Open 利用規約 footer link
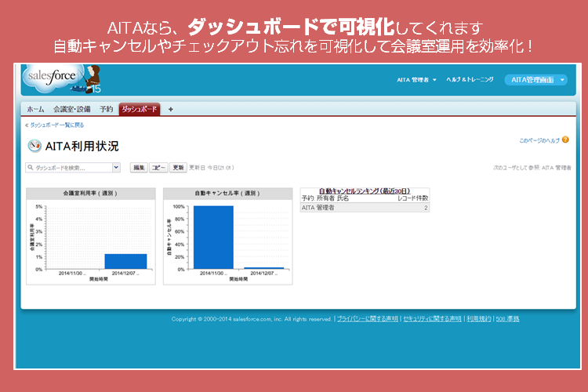The image size is (588, 392). pyautogui.click(x=478, y=319)
